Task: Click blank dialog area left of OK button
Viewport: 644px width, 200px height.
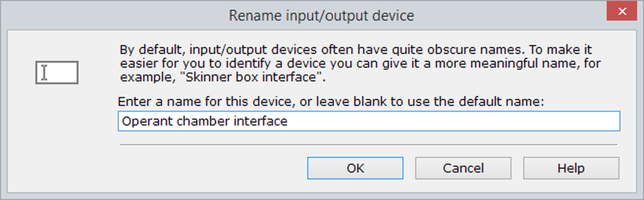Action: pos(206,168)
